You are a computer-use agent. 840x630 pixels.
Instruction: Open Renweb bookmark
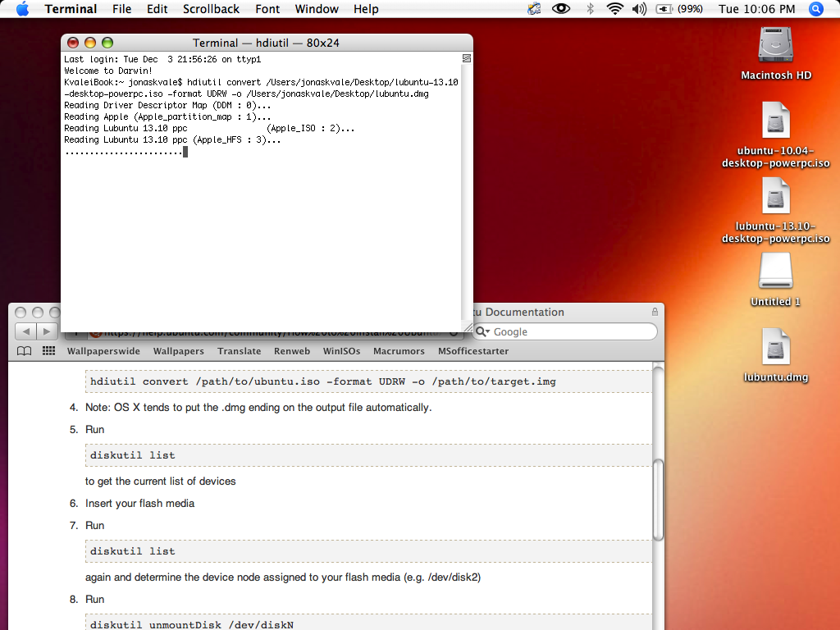[292, 351]
